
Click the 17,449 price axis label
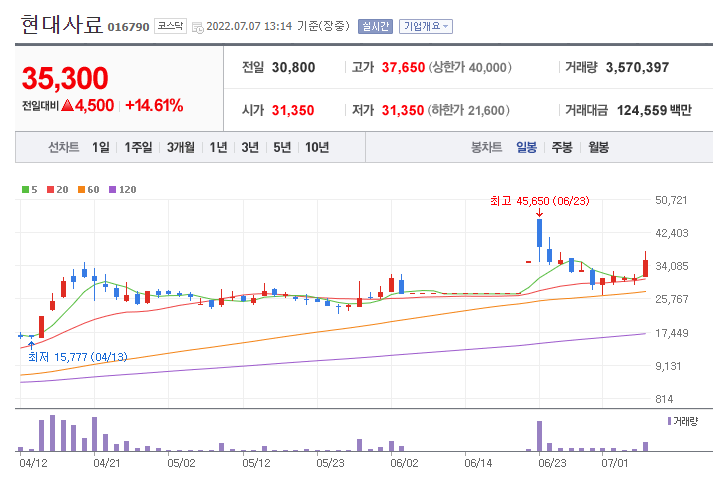click(x=672, y=333)
